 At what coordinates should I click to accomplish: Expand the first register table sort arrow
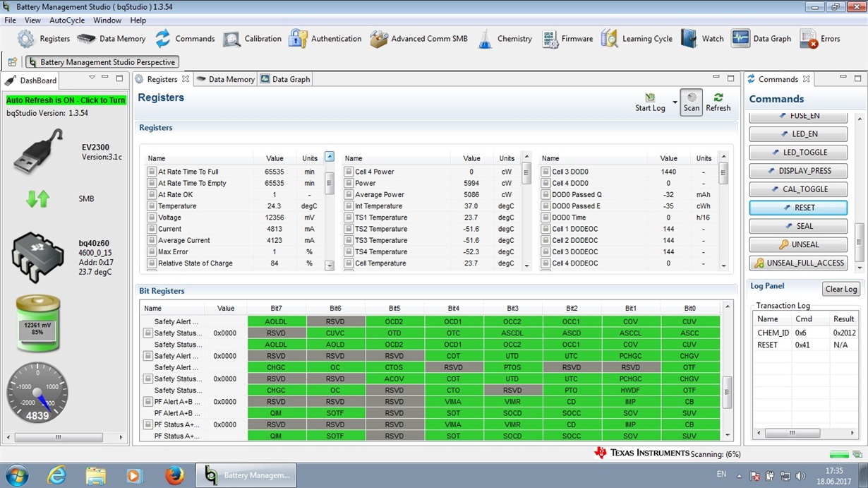click(x=329, y=157)
